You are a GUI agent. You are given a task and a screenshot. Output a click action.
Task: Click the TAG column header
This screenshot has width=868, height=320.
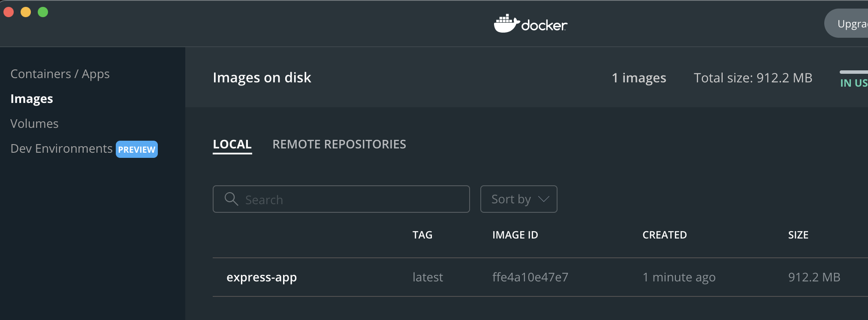(422, 235)
